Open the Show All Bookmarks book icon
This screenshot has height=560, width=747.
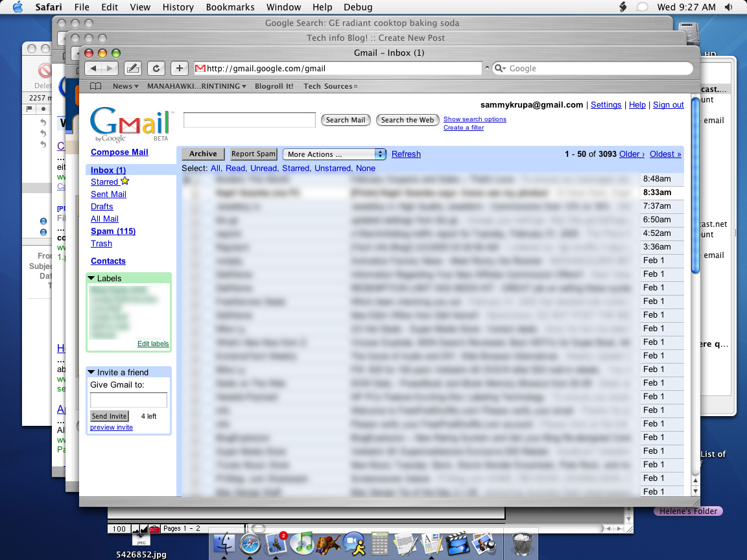pyautogui.click(x=95, y=86)
